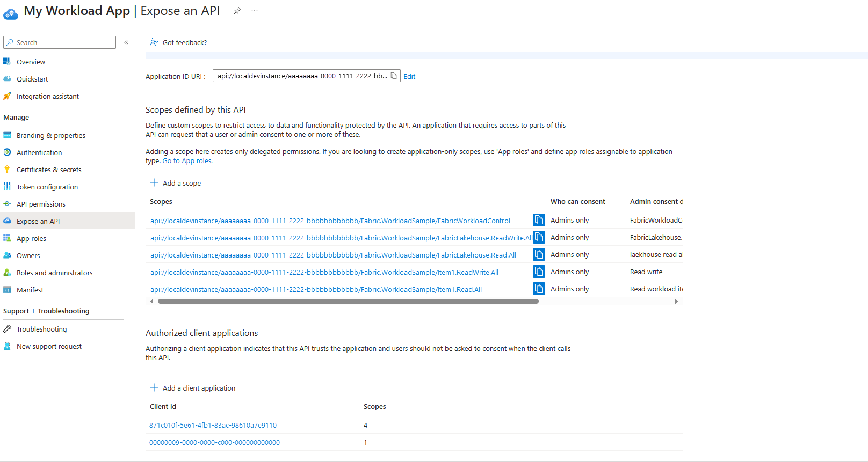
Task: Open the Got feedback? link
Action: tap(185, 42)
